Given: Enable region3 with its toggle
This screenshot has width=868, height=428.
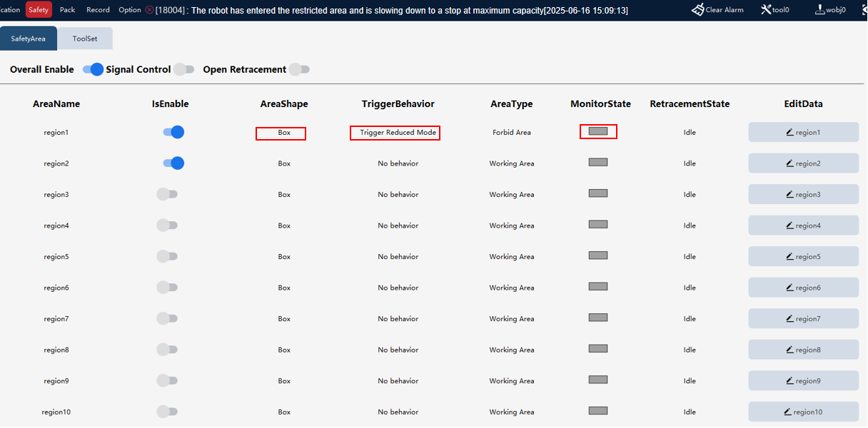Looking at the screenshot, I should coord(167,194).
